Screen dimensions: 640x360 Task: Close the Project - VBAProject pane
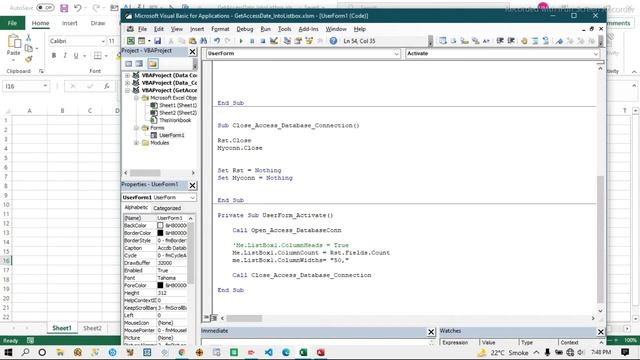[192, 51]
